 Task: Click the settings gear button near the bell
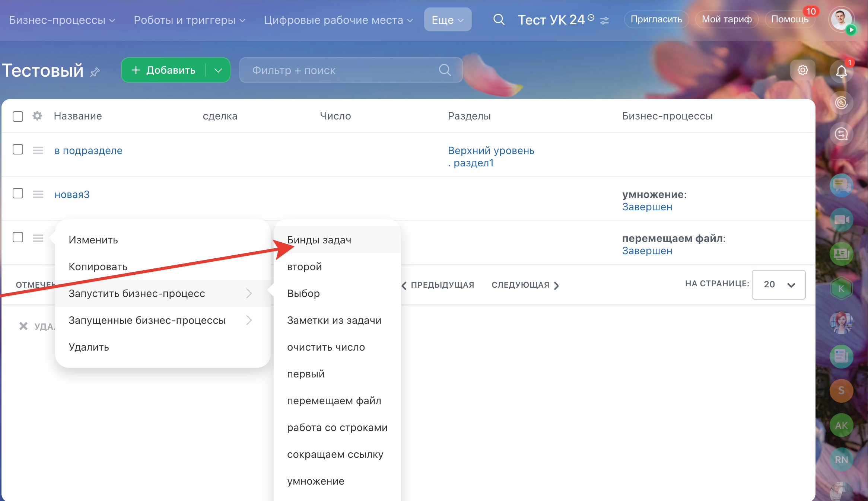(802, 70)
